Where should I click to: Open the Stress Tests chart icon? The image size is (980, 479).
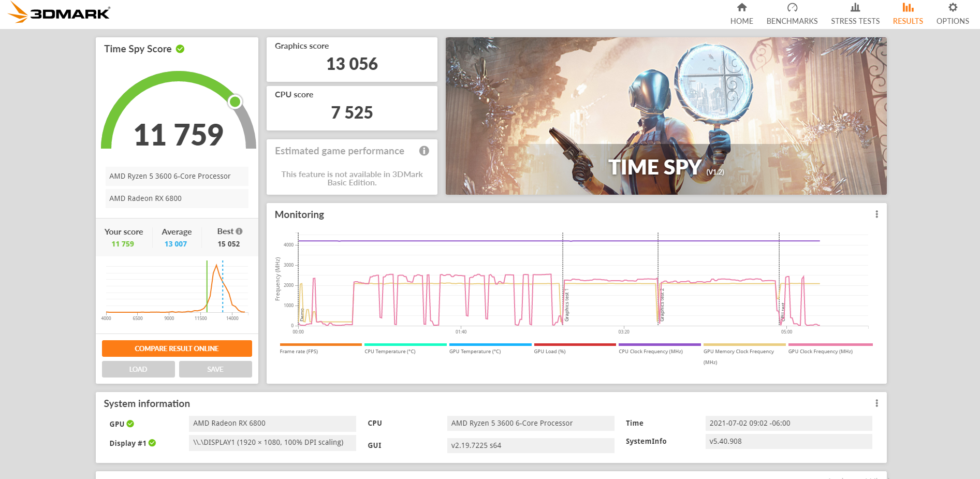(855, 7)
